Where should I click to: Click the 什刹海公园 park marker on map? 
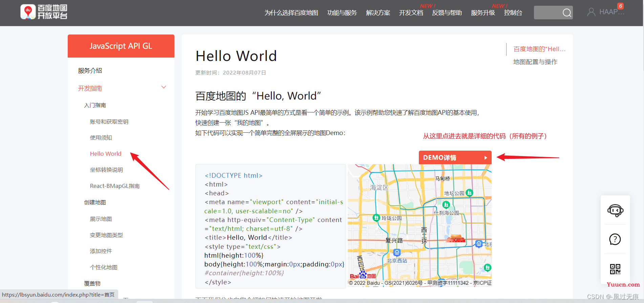(x=446, y=204)
